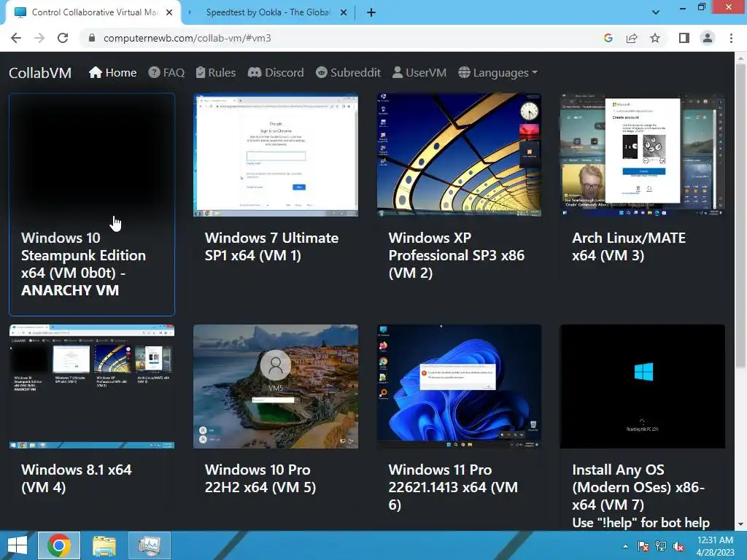Screen dimensions: 747x560
Task: Open Windows 10 Pro 22H2 VM 5 thumbnail
Action: (276, 386)
